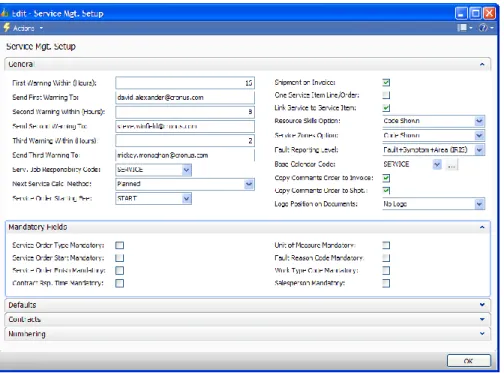Expand the Defaults section
504x373 pixels.
click(x=482, y=305)
